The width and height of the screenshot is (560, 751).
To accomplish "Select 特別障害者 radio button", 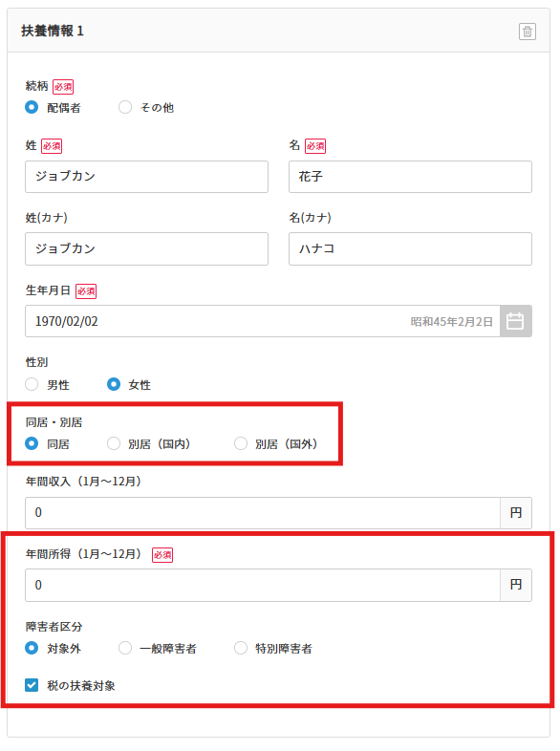I will pos(241,648).
